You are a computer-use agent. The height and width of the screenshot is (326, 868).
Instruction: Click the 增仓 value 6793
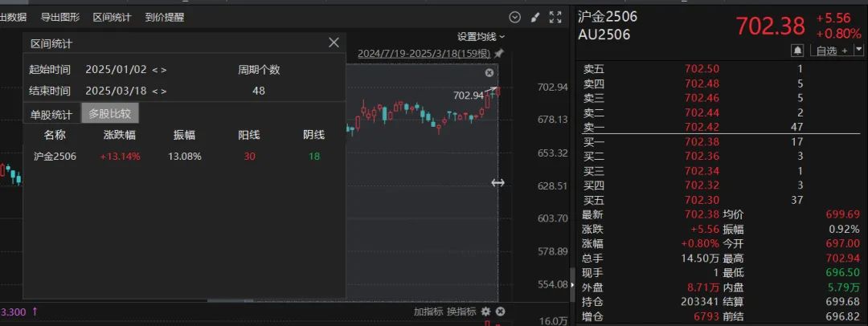click(x=707, y=316)
